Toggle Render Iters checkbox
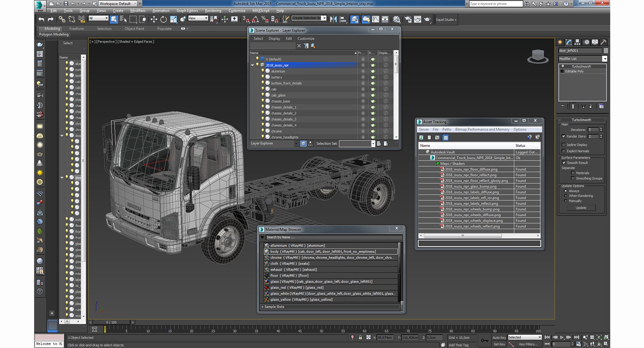 (563, 136)
